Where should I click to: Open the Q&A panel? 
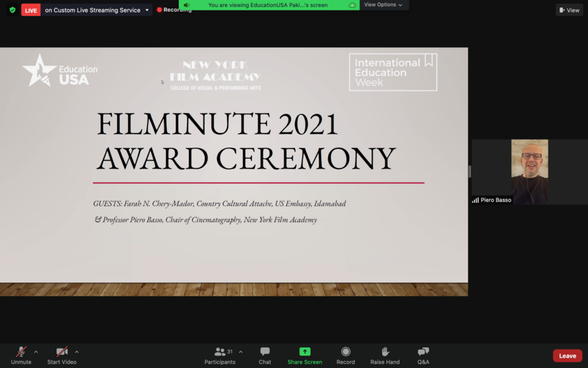(x=423, y=355)
